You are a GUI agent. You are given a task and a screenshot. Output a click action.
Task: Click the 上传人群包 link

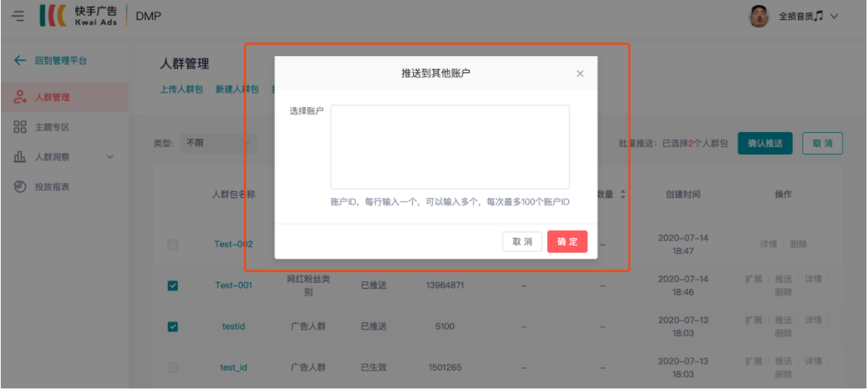182,89
